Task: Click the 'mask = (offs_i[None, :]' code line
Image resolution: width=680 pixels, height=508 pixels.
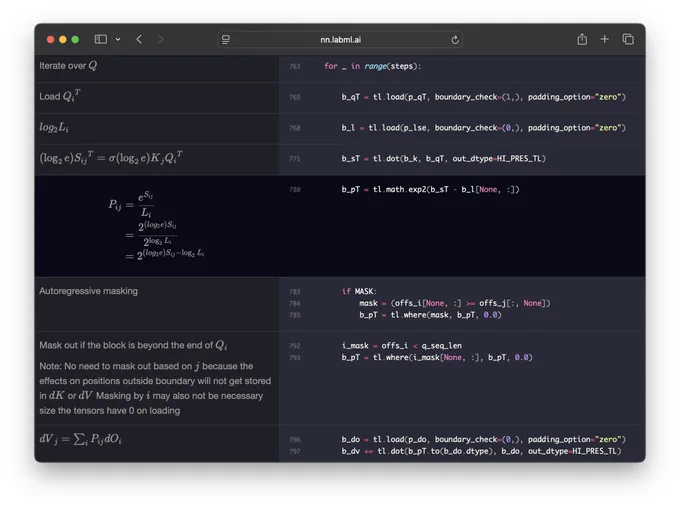Action: [454, 303]
